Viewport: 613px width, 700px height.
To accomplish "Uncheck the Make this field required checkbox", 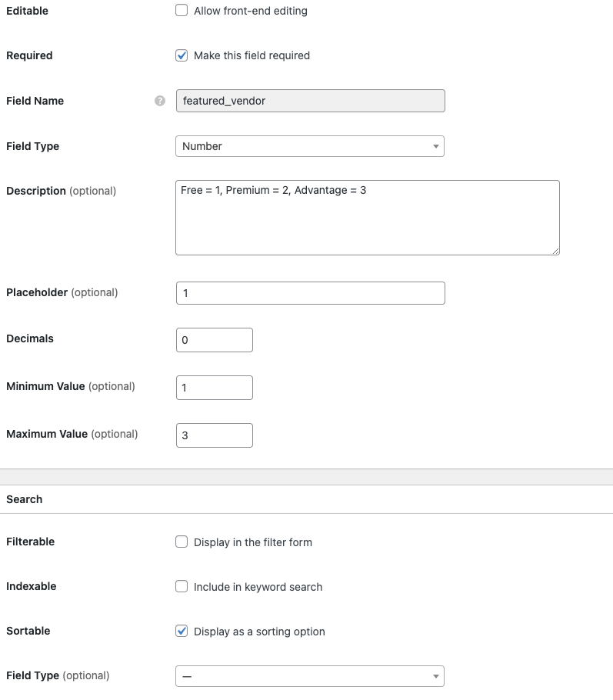I will [182, 55].
